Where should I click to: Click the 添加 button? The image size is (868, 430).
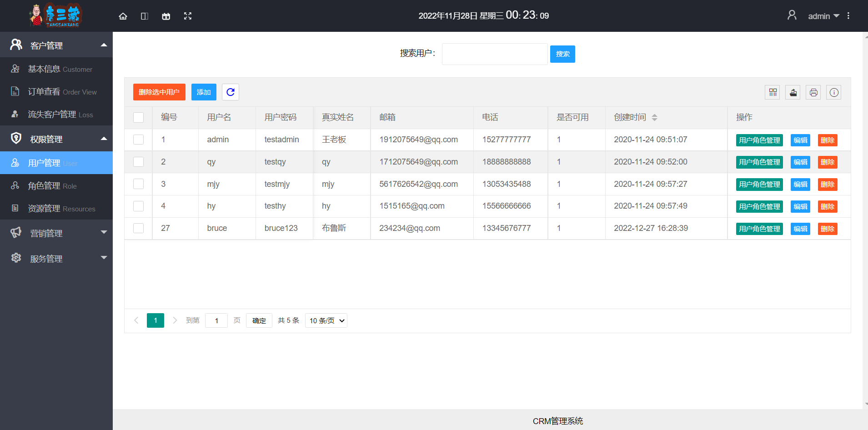coord(204,92)
